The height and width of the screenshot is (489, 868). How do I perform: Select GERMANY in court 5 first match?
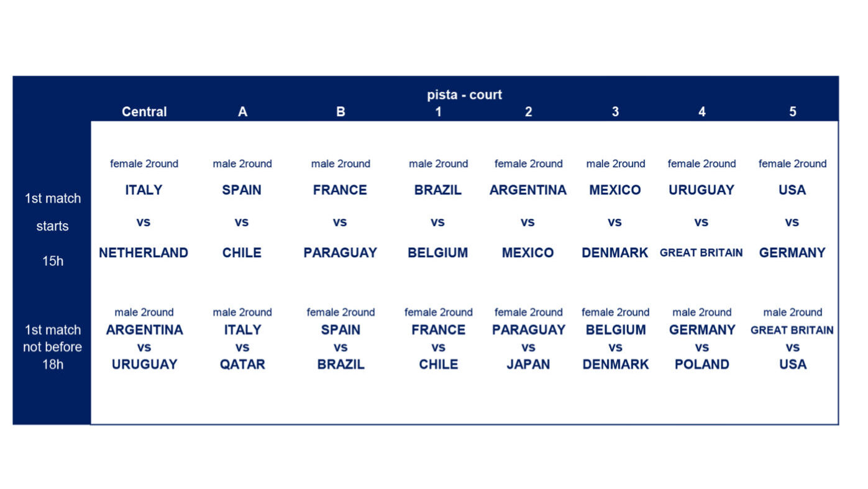click(792, 253)
